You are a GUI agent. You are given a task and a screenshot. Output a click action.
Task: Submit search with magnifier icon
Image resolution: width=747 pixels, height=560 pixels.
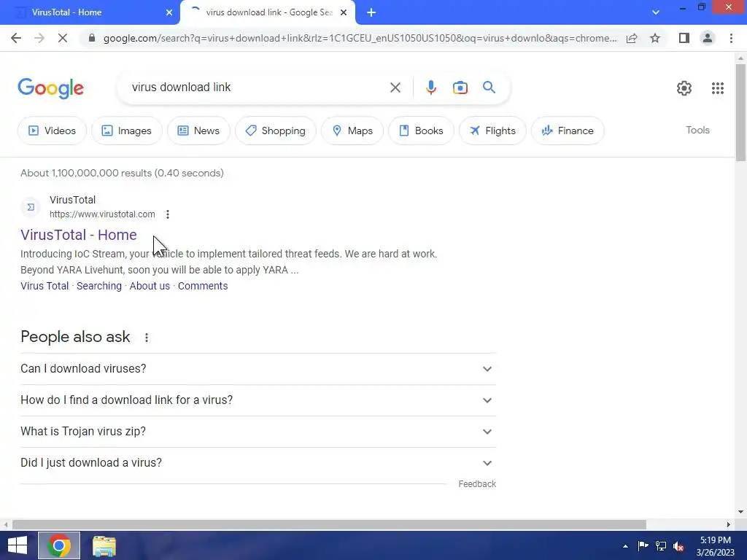[489, 87]
